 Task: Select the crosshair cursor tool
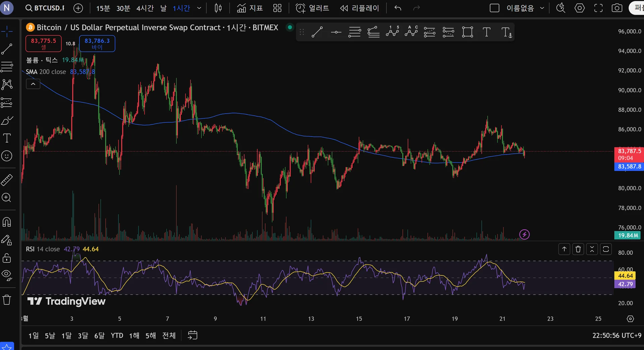coord(7,32)
